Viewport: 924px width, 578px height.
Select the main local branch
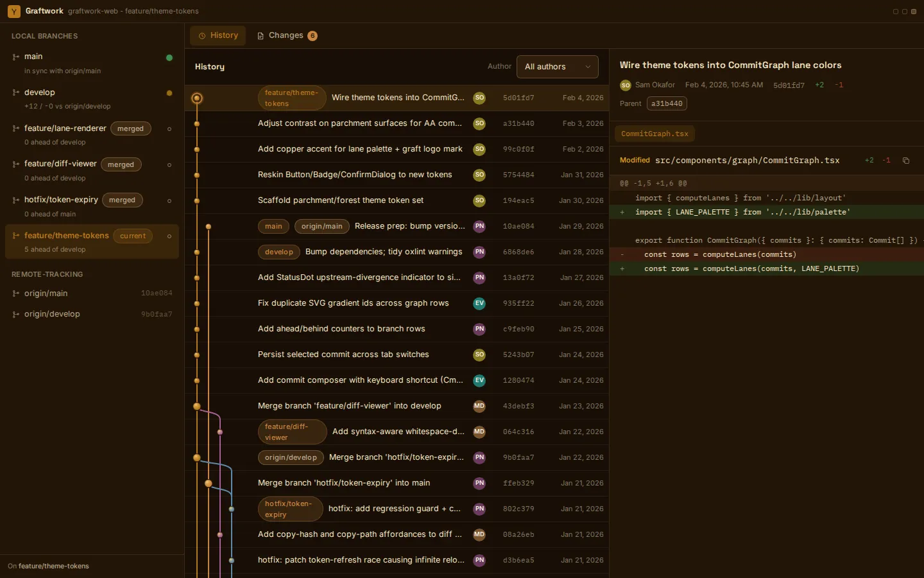click(92, 63)
